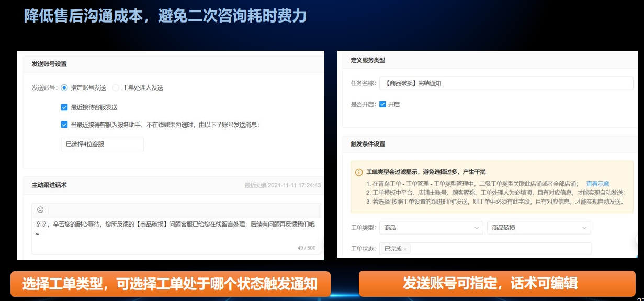Click the 选择工单类型 orange banner
The height and width of the screenshot is (301, 644).
tap(170, 284)
